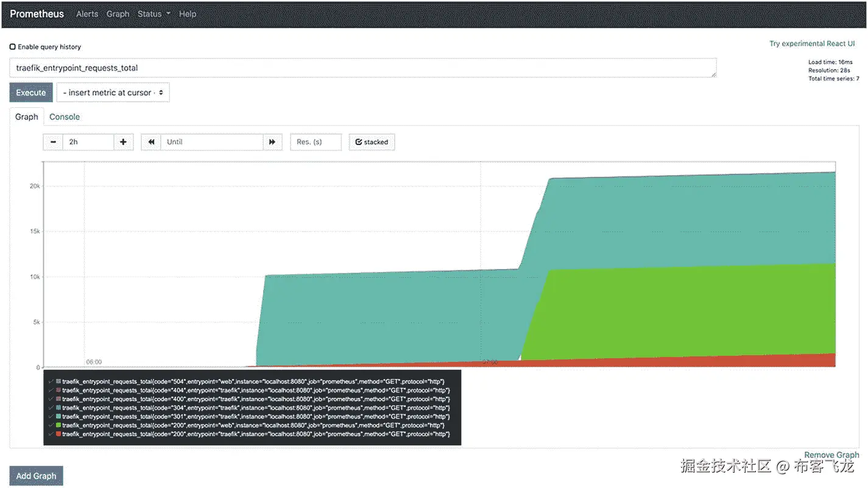
Task: Toggle the code="404" traefik series checkmark
Action: pos(51,390)
